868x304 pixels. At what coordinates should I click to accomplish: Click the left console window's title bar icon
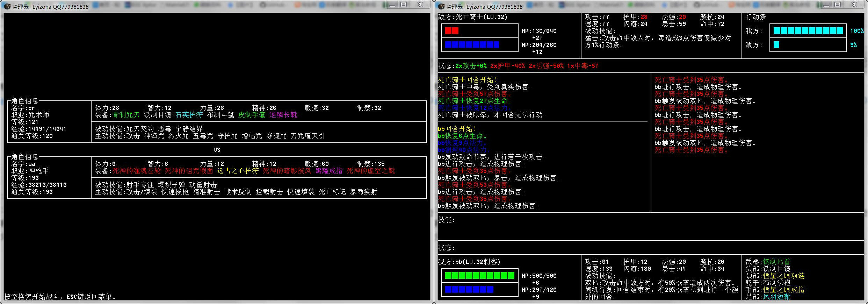click(7, 6)
